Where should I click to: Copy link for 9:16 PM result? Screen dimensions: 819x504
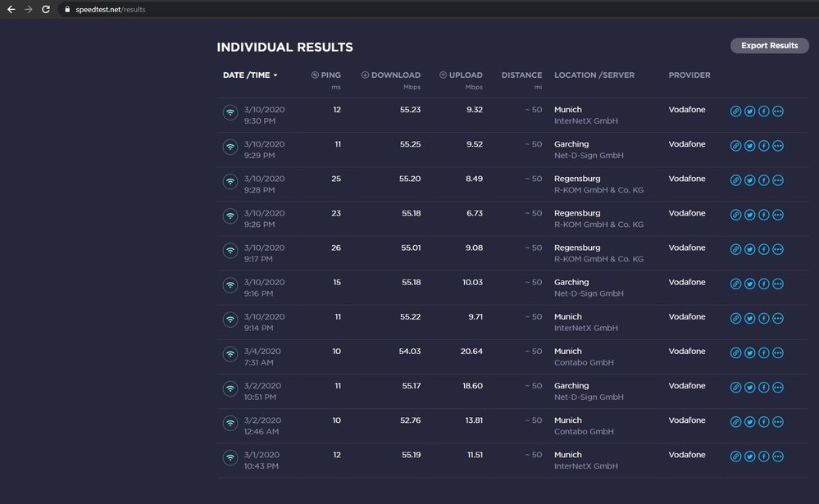pos(735,284)
